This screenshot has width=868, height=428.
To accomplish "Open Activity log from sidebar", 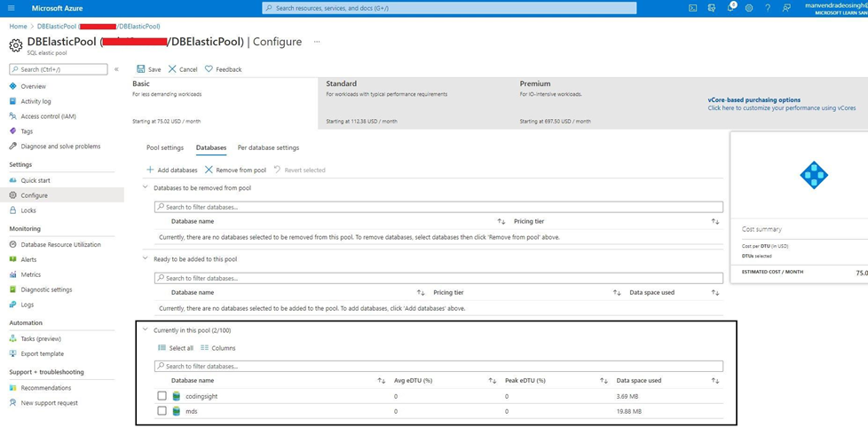I will (36, 101).
